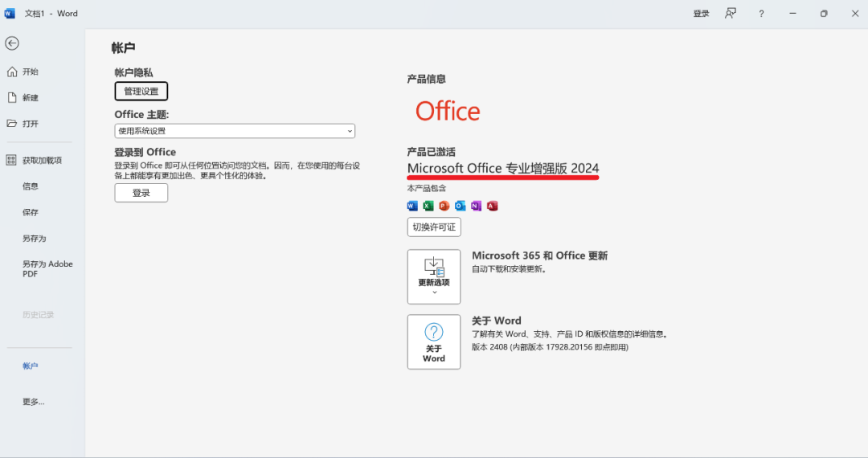Choose 打开 in the sidebar
Screen dimensions: 868x458
tap(31, 124)
